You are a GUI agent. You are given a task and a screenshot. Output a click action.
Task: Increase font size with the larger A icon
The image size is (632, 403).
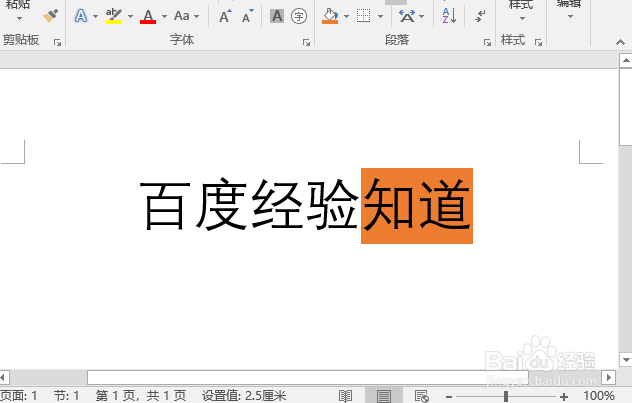click(225, 16)
